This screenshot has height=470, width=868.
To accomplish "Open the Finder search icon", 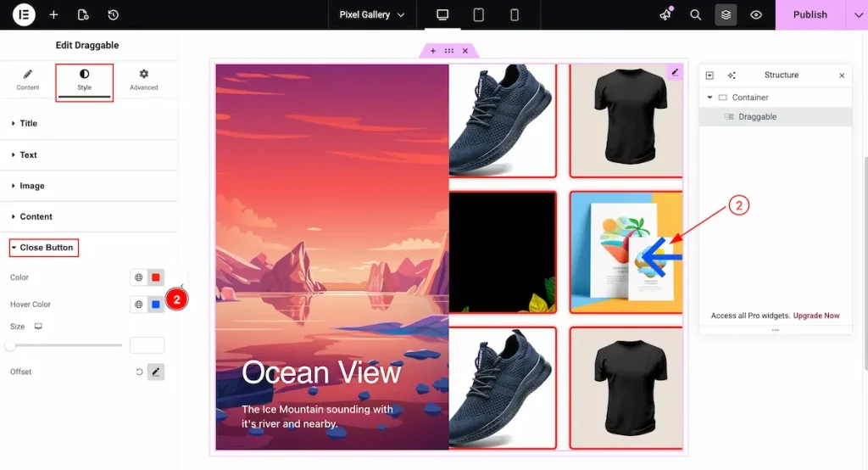I will (x=695, y=14).
